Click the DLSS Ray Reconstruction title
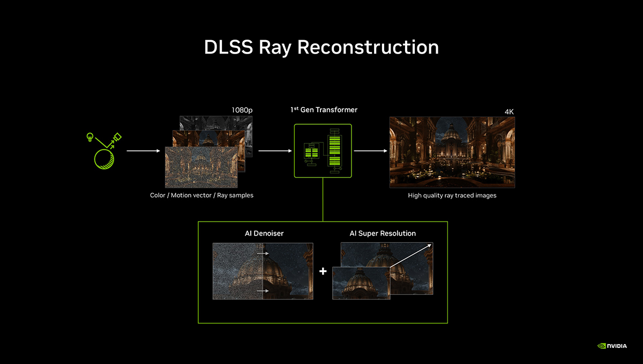This screenshot has width=643, height=364. (x=322, y=47)
